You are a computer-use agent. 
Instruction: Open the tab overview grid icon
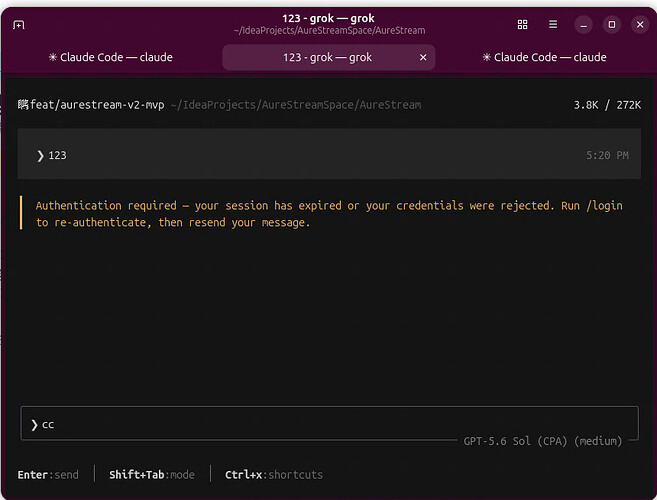click(x=522, y=24)
